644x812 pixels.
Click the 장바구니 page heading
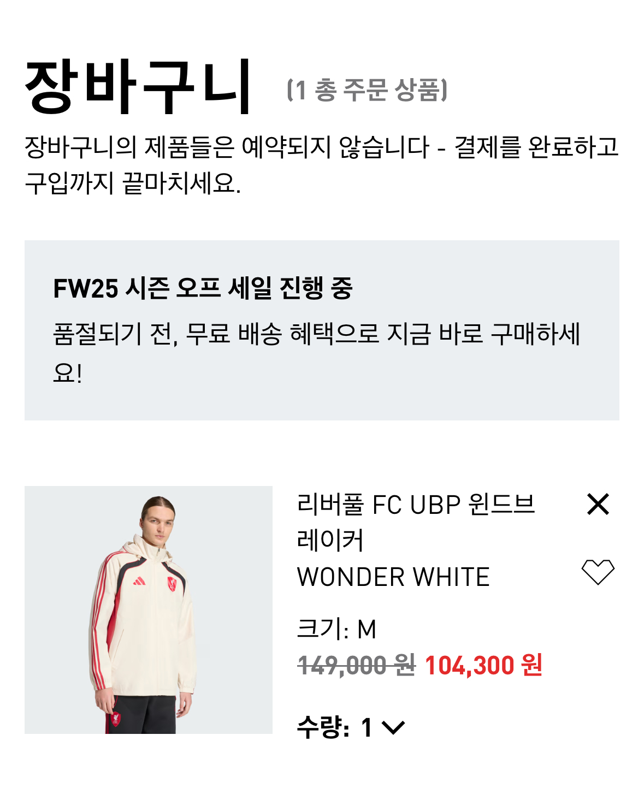click(138, 87)
